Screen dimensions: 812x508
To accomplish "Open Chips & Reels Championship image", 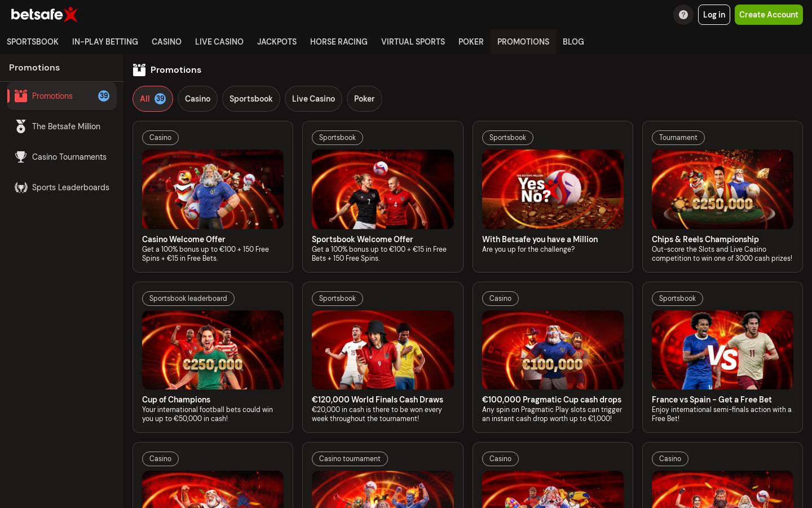I will tap(722, 189).
